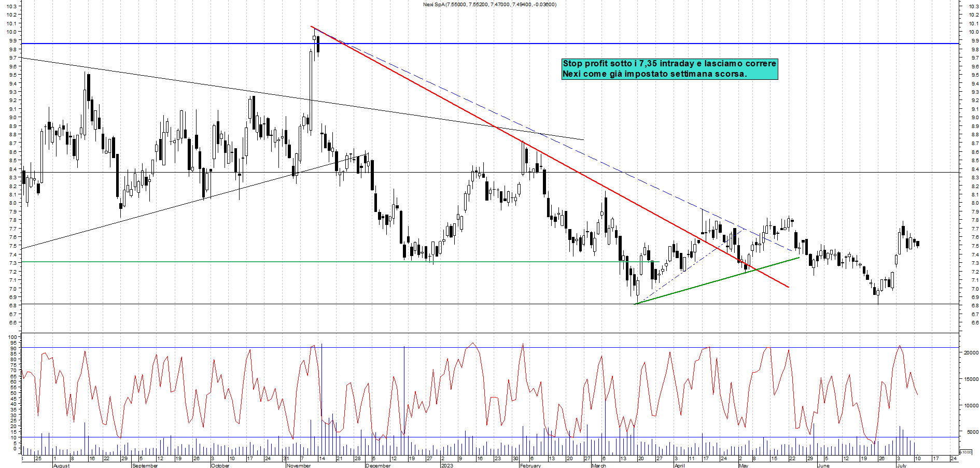Click the March month label

pyautogui.click(x=598, y=465)
